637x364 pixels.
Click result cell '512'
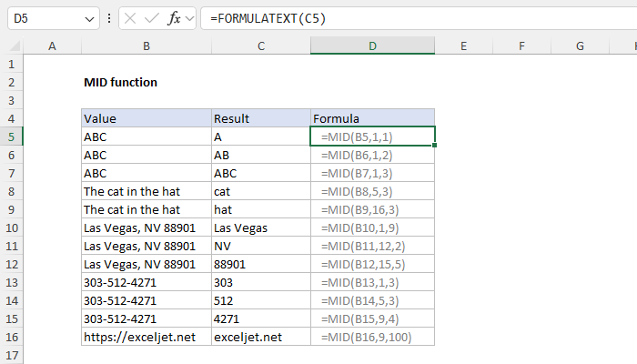click(261, 300)
